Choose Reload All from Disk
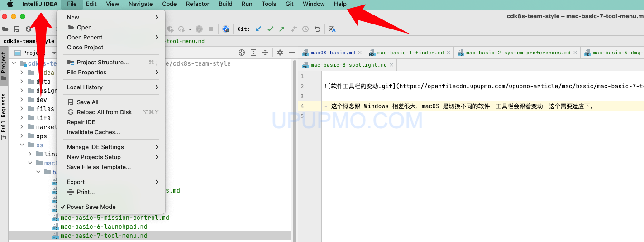Viewport: 644px width, 242px height. click(x=111, y=112)
